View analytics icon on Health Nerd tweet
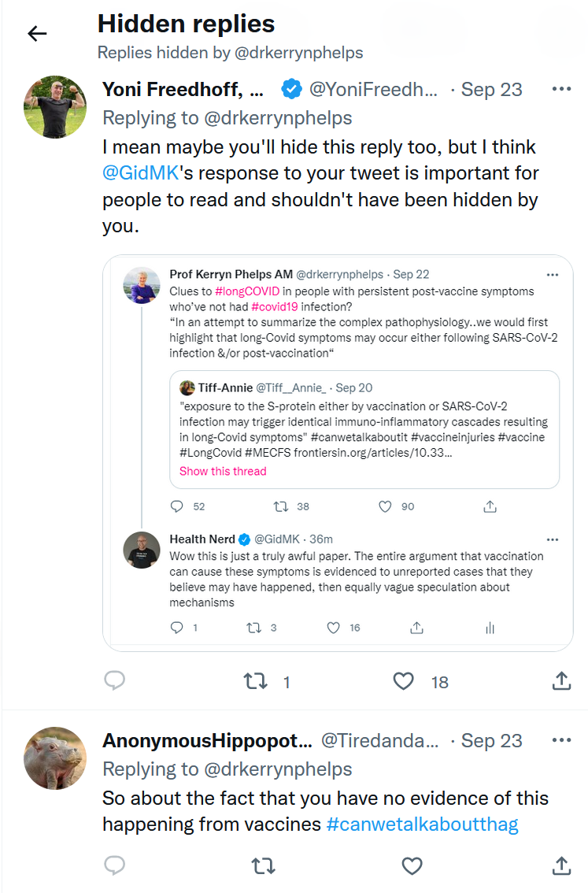 tap(490, 628)
